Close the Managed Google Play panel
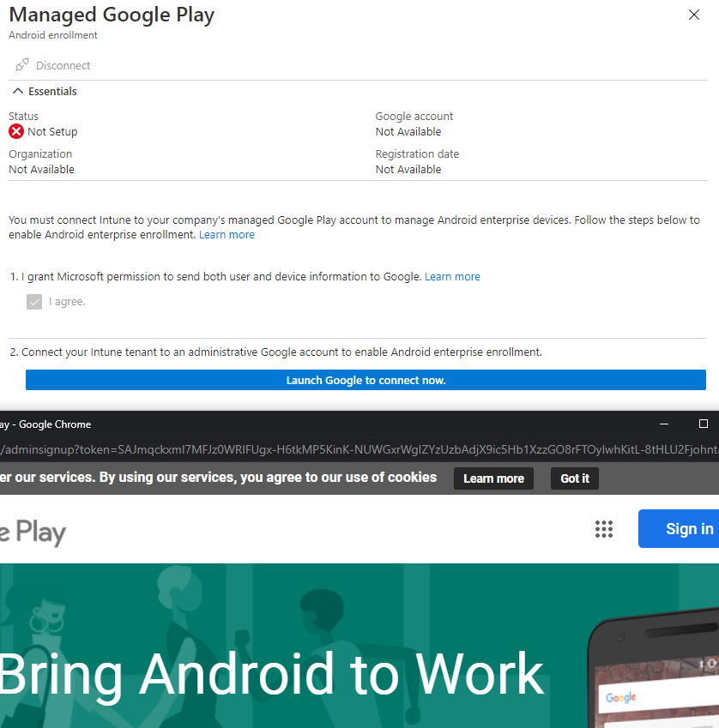This screenshot has height=728, width=719. (694, 15)
